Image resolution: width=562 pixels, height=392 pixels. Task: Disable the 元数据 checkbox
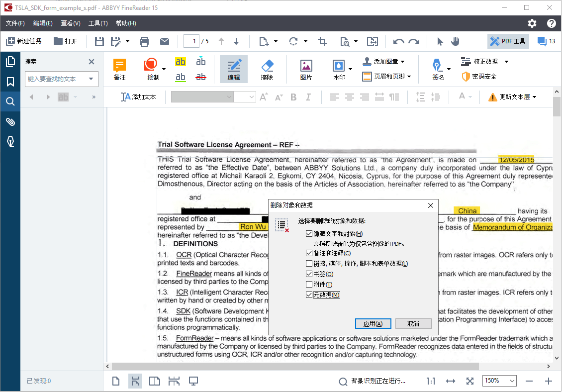pos(309,294)
